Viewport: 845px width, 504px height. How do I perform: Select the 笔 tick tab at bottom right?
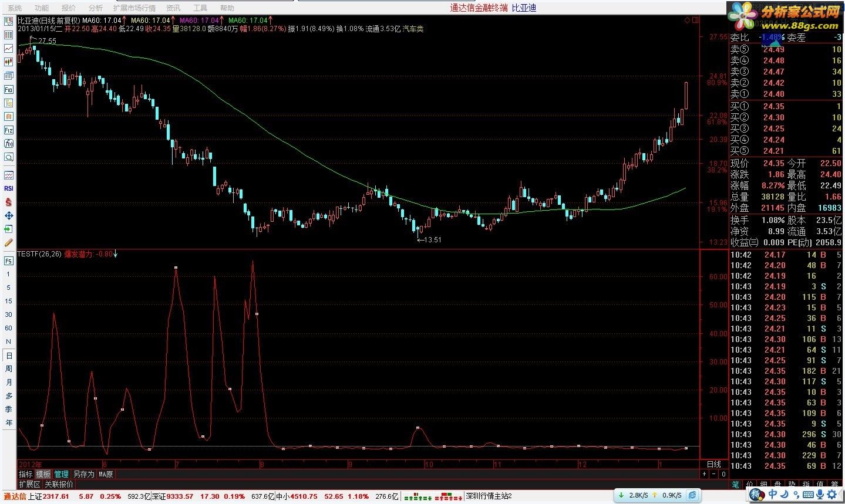coord(736,485)
